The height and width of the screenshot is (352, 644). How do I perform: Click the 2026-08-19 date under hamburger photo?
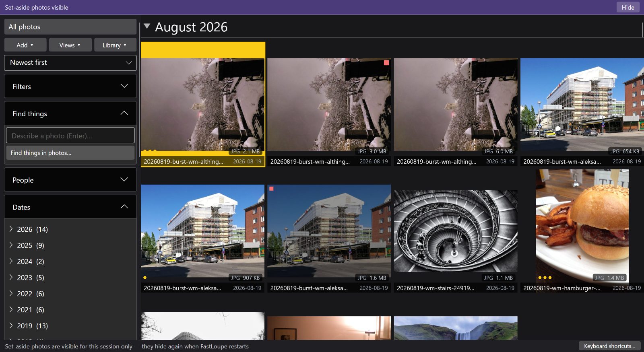pos(627,288)
